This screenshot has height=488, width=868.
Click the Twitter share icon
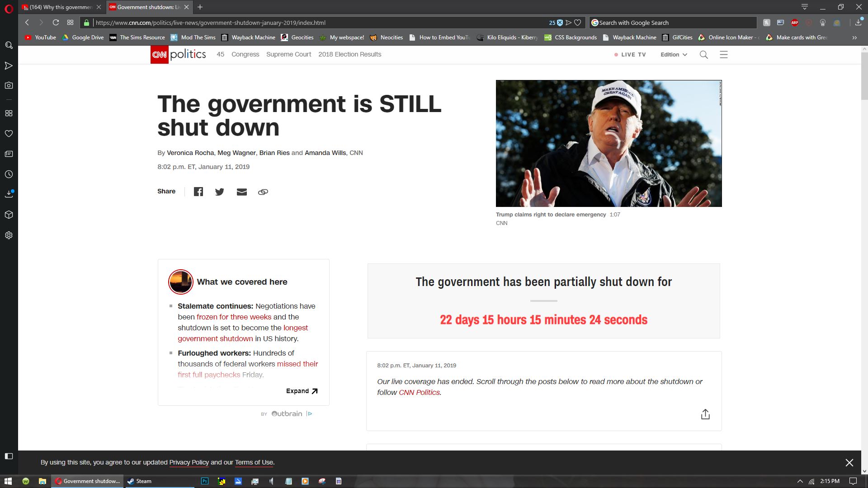pos(220,192)
